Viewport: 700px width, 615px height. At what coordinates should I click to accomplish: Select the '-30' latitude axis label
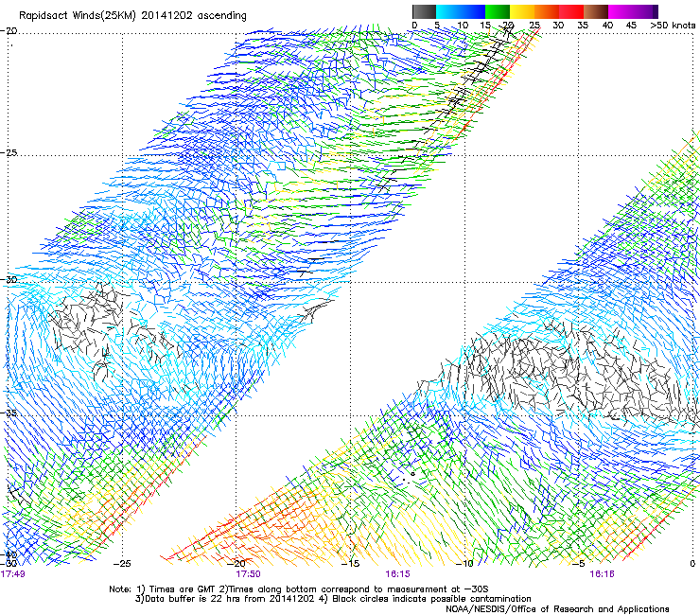9,279
